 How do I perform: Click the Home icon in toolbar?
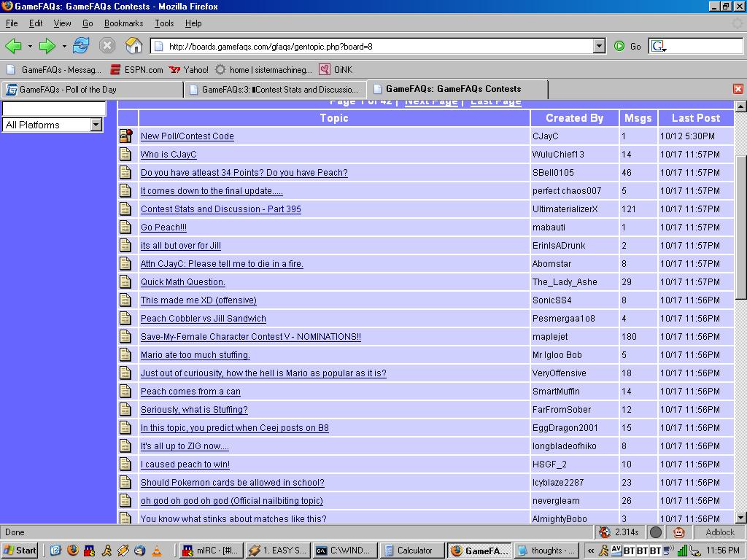(133, 46)
